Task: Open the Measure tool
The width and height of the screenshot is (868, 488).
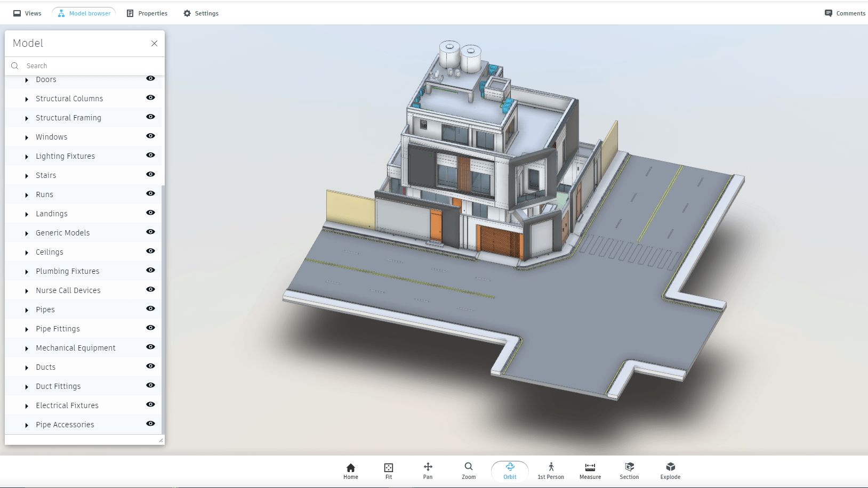Action: (590, 471)
